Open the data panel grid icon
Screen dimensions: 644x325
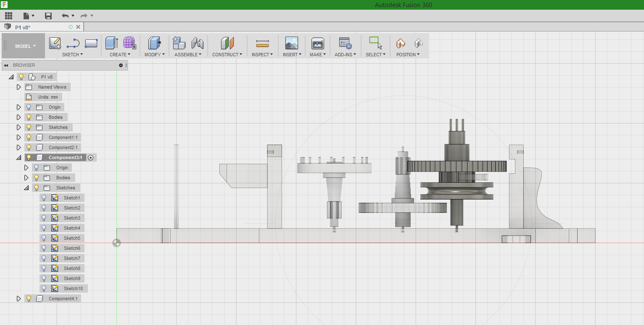pyautogui.click(x=8, y=16)
